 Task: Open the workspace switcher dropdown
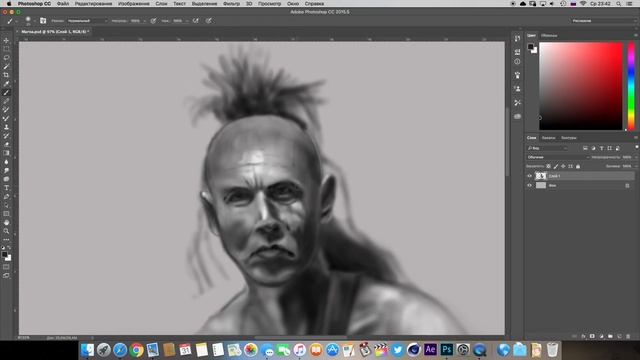[603, 20]
